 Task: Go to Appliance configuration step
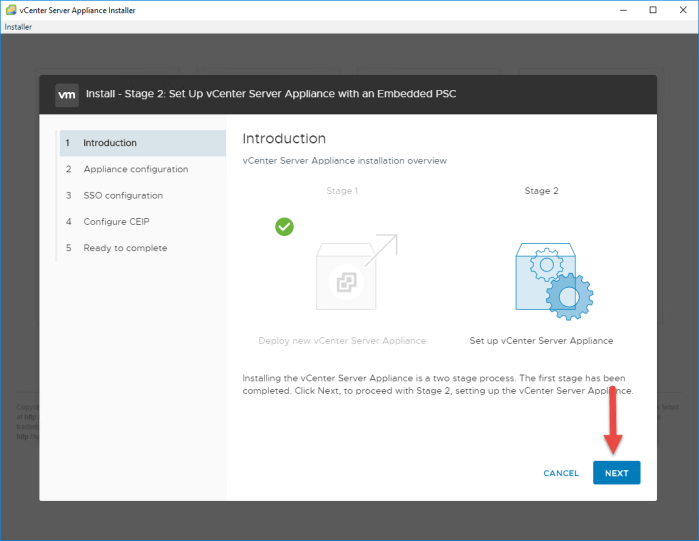point(135,169)
